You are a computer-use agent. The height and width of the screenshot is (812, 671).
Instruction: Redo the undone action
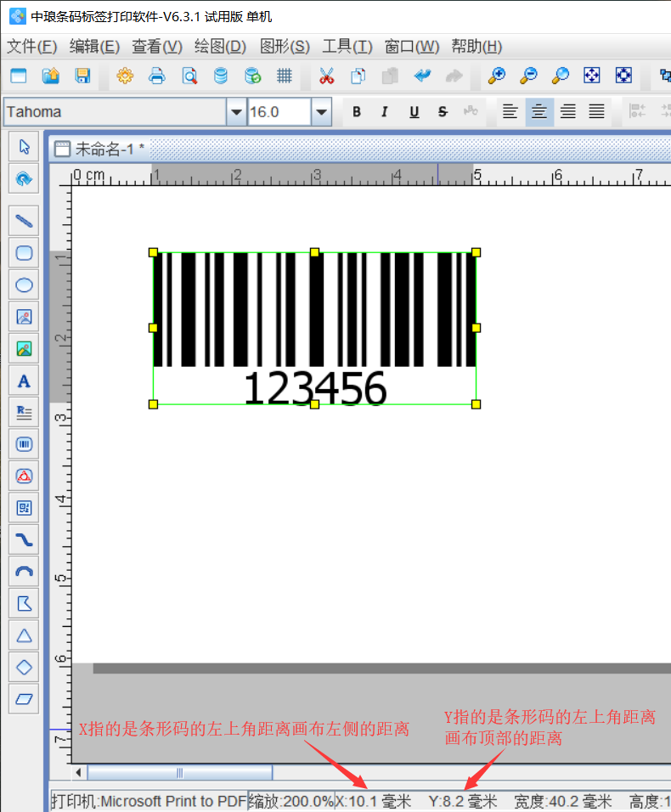pyautogui.click(x=454, y=76)
